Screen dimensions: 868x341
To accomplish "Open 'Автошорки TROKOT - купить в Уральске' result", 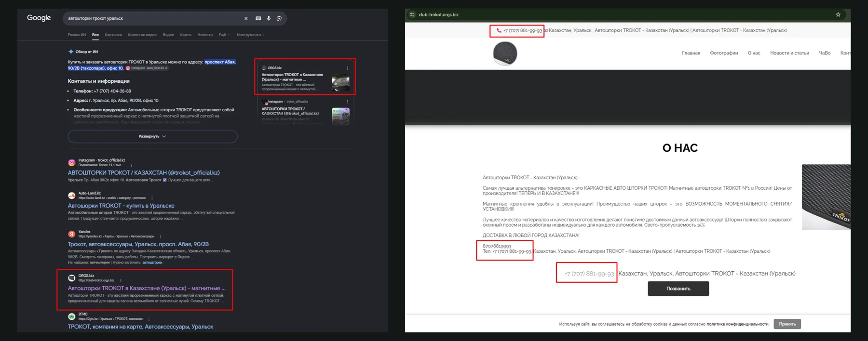I will tap(121, 206).
